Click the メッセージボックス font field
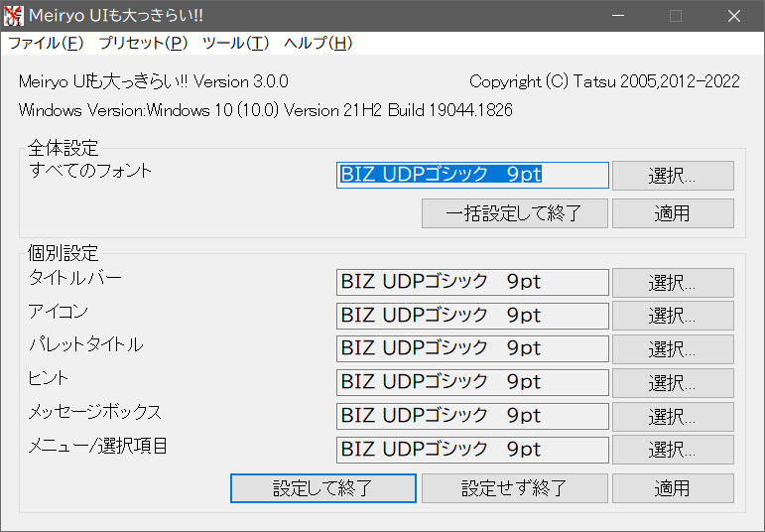The height and width of the screenshot is (532, 765). click(472, 416)
